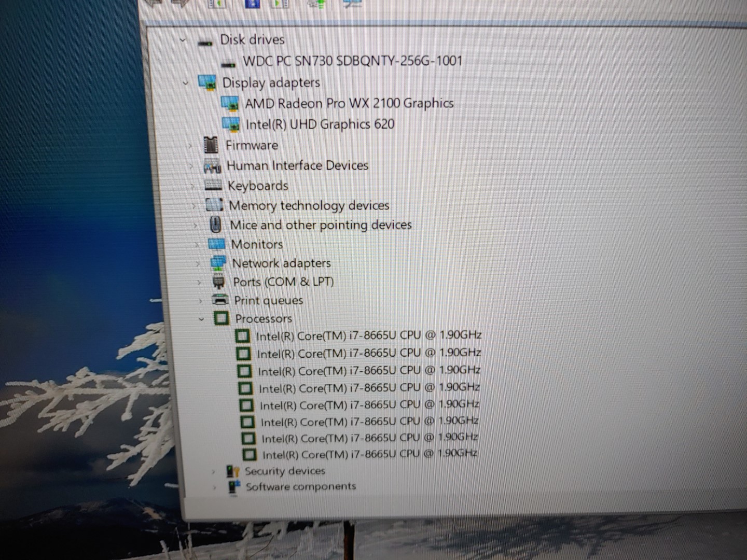The height and width of the screenshot is (560, 747).
Task: Click the drive icon beside WDC PC SN730
Action: [x=228, y=62]
